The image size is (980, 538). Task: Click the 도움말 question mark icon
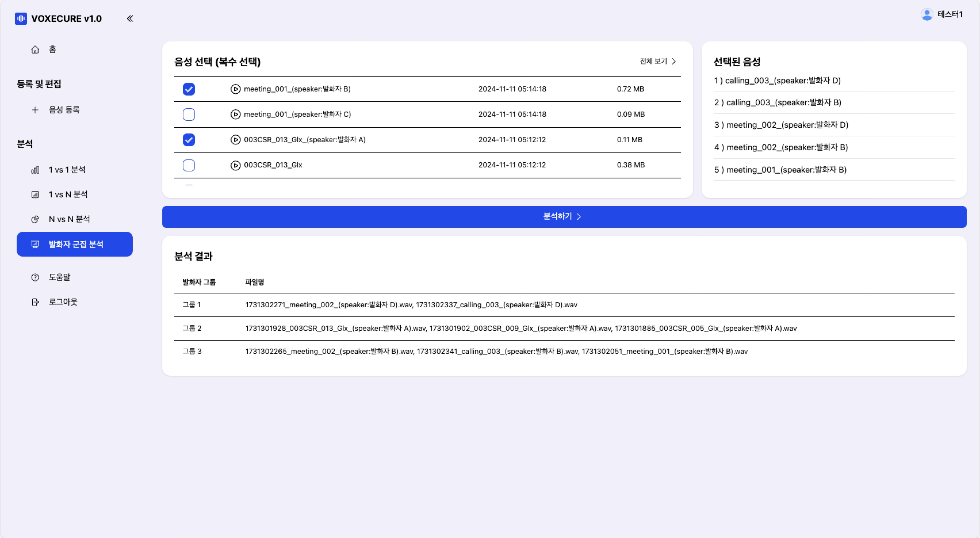(x=35, y=277)
